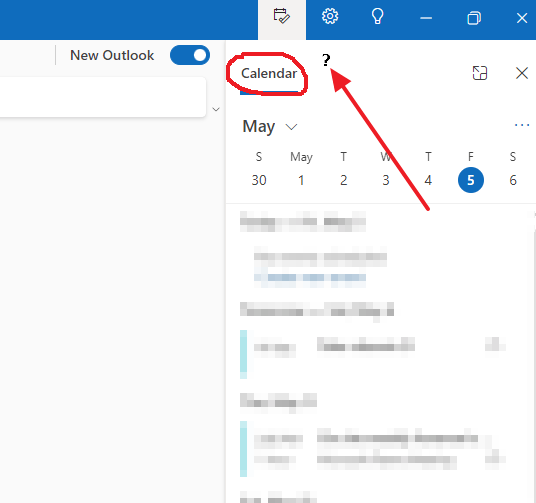Select Thursday 4 in the week row
The height and width of the screenshot is (503, 536).
[x=428, y=180]
